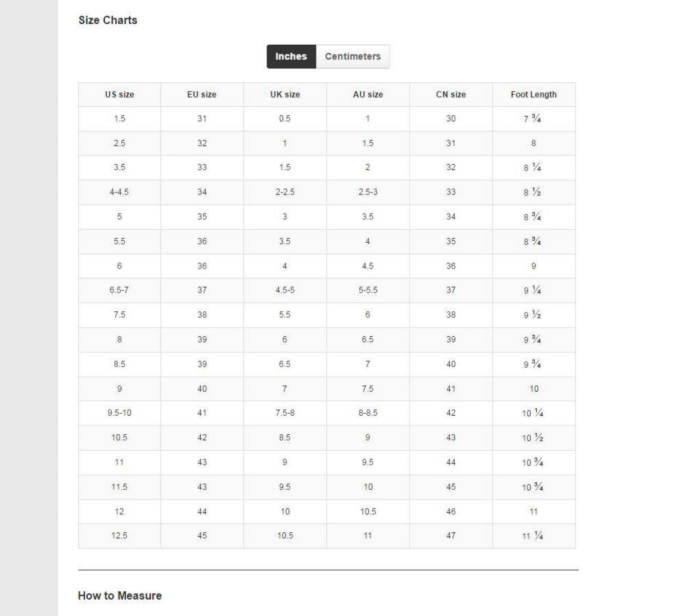The height and width of the screenshot is (616, 698).
Task: Select the EU size 45 cell
Action: (202, 535)
